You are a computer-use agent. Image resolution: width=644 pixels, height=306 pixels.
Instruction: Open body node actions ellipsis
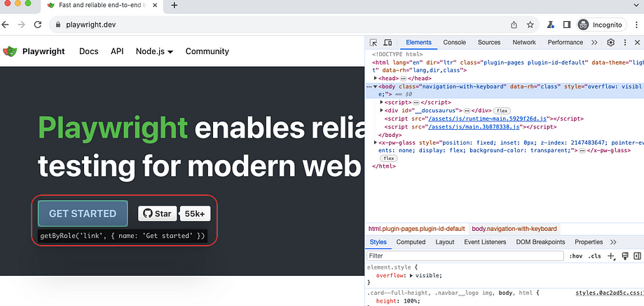click(x=369, y=87)
